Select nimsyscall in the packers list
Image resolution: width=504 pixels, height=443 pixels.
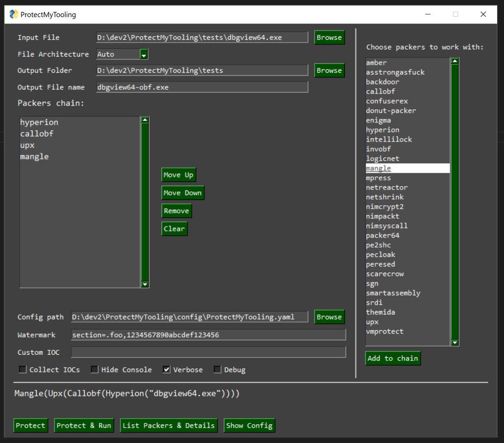pyautogui.click(x=407, y=226)
